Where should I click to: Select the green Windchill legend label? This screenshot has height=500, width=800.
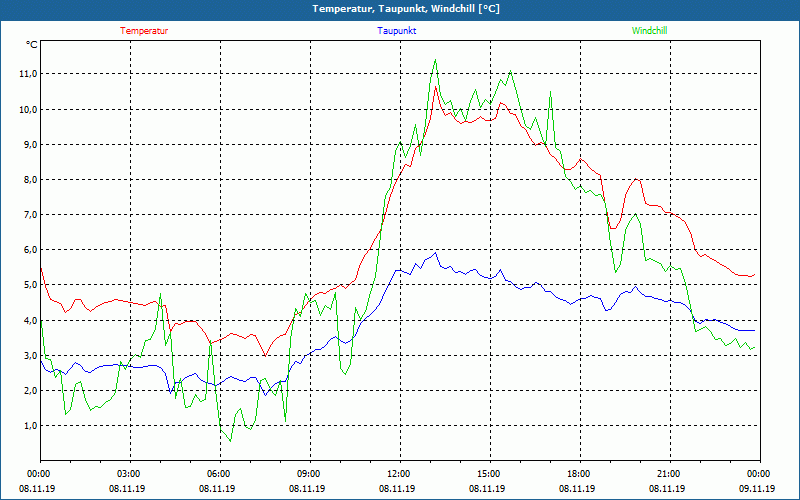(x=649, y=31)
